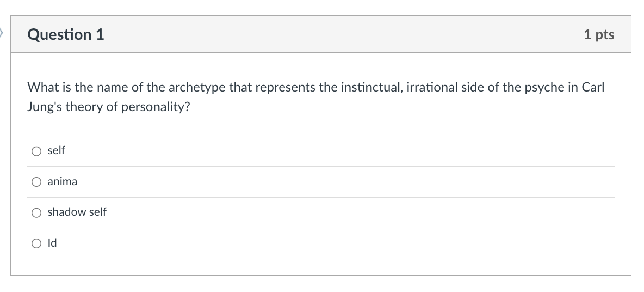
Task: Click the "Question 1" heading
Action: click(x=66, y=34)
